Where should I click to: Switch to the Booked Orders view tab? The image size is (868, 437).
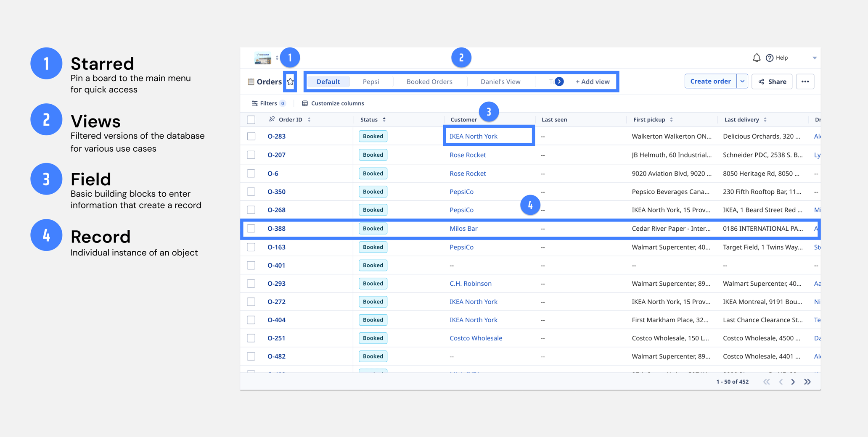pos(429,82)
